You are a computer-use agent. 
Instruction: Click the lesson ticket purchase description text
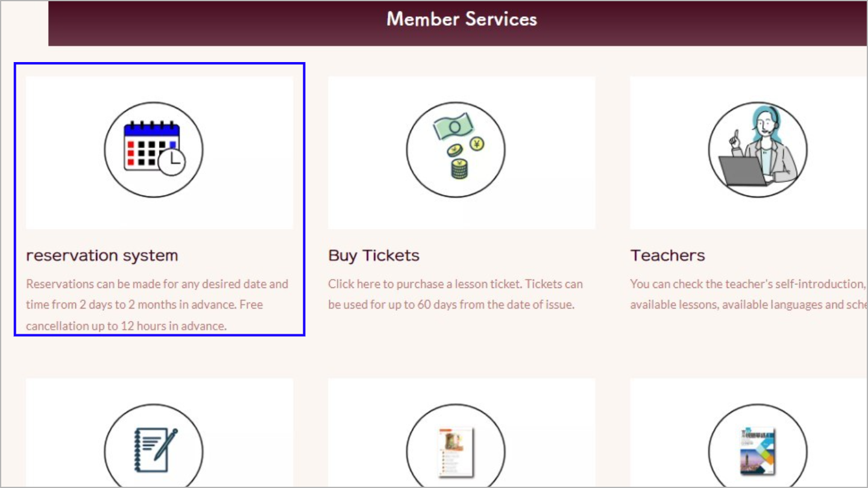[x=455, y=294]
